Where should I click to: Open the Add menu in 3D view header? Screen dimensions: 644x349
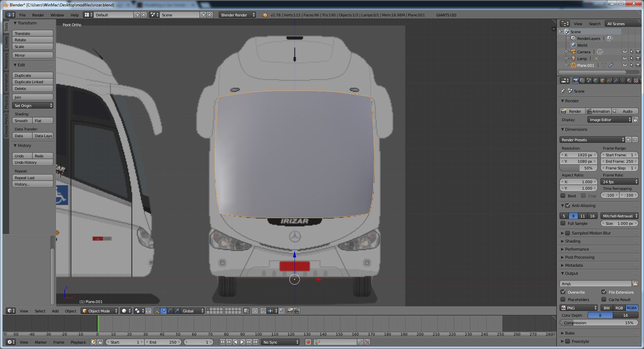pyautogui.click(x=55, y=311)
